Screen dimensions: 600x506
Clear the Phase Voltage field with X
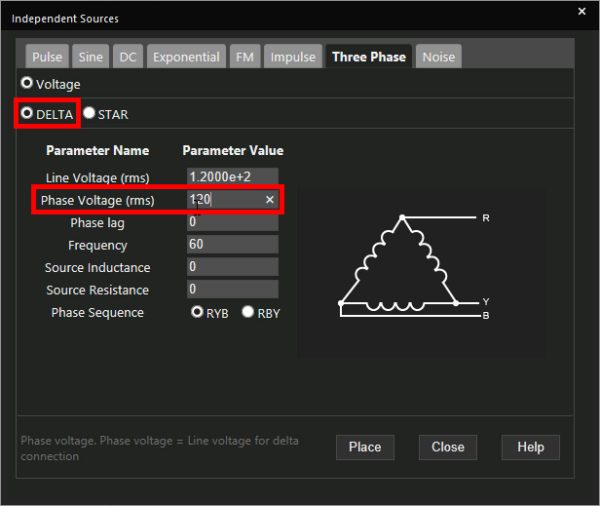point(270,199)
